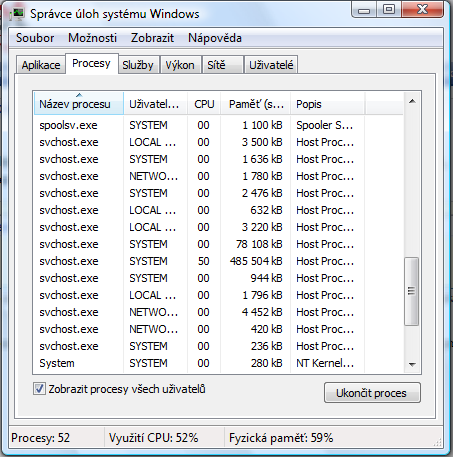Sort processes by CPU column
Viewport: 453px width, 457px height.
pyautogui.click(x=204, y=104)
